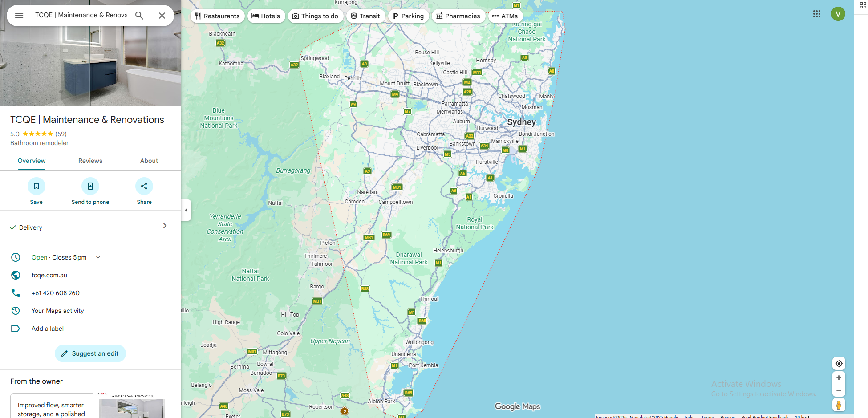Click the Maps activity history icon
The height and width of the screenshot is (418, 868).
16,311
